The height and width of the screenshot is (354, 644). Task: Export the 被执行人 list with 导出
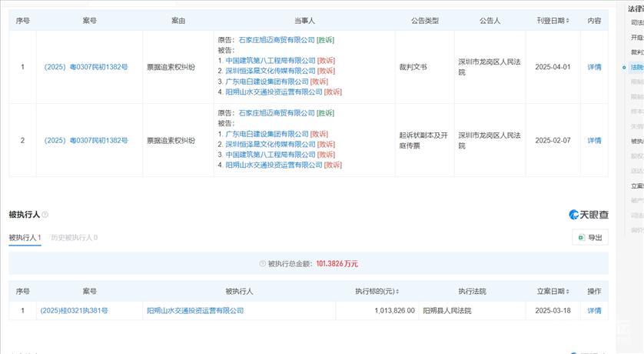(x=590, y=238)
